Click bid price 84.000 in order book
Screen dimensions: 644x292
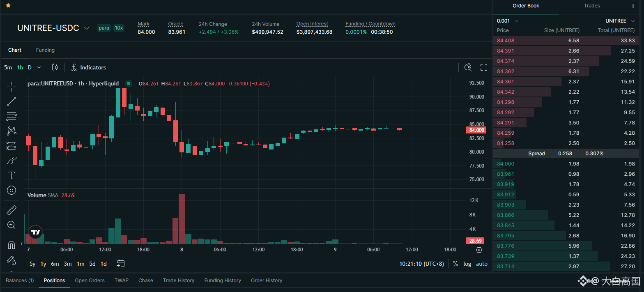coord(506,164)
